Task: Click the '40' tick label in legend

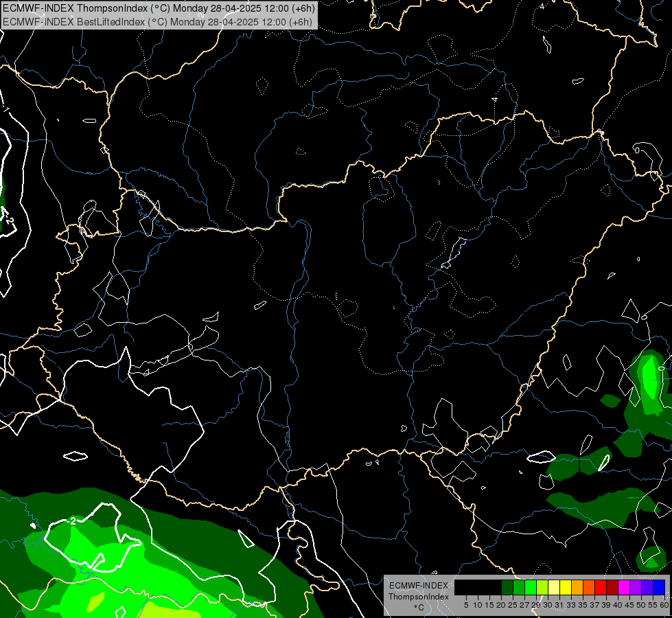Action: point(618,605)
